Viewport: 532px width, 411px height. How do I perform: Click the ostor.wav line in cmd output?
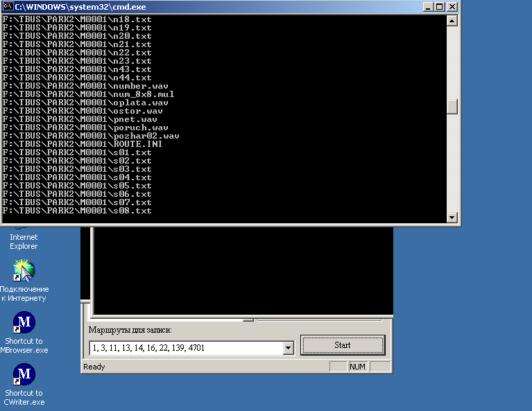tap(83, 111)
